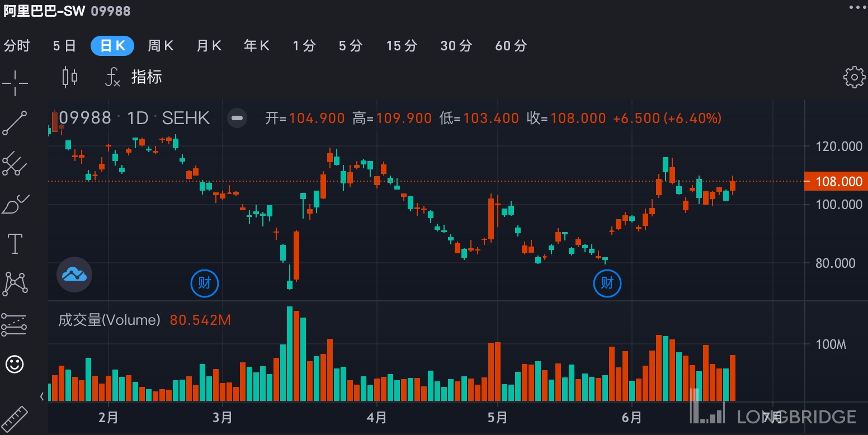Open the fx indicators menu
Viewport: 868px width, 435px height.
[112, 77]
